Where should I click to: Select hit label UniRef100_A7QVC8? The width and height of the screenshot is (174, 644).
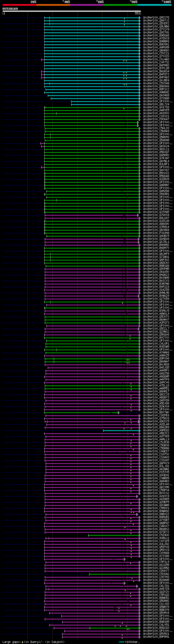[x=156, y=38]
